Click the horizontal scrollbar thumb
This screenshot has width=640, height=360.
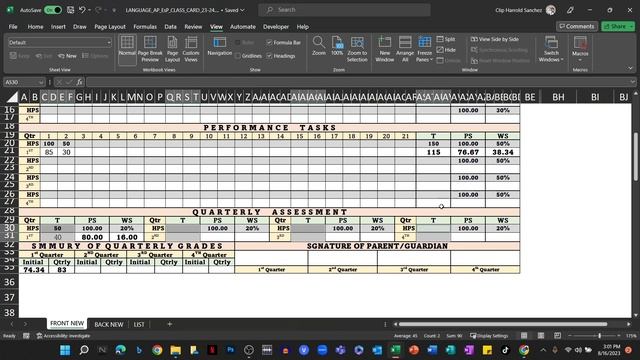click(503, 324)
